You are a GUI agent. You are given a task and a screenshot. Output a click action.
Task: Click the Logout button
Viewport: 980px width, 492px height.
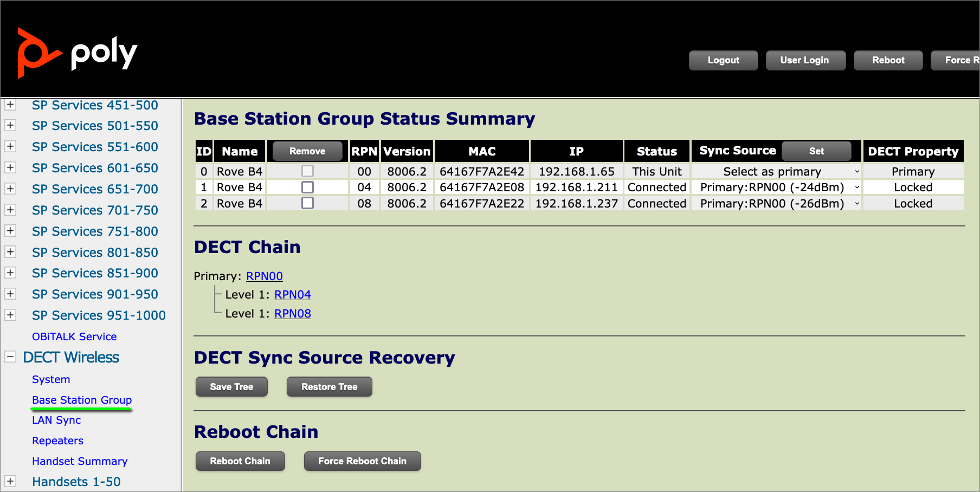click(723, 60)
